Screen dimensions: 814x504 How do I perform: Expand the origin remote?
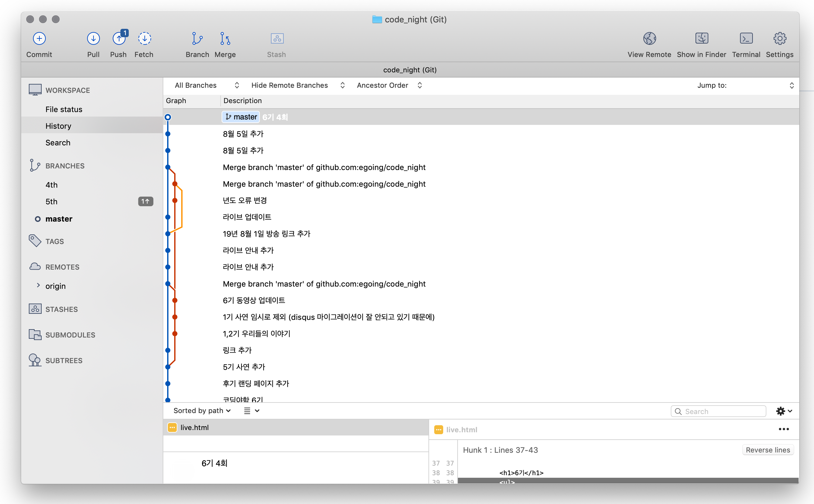(38, 286)
